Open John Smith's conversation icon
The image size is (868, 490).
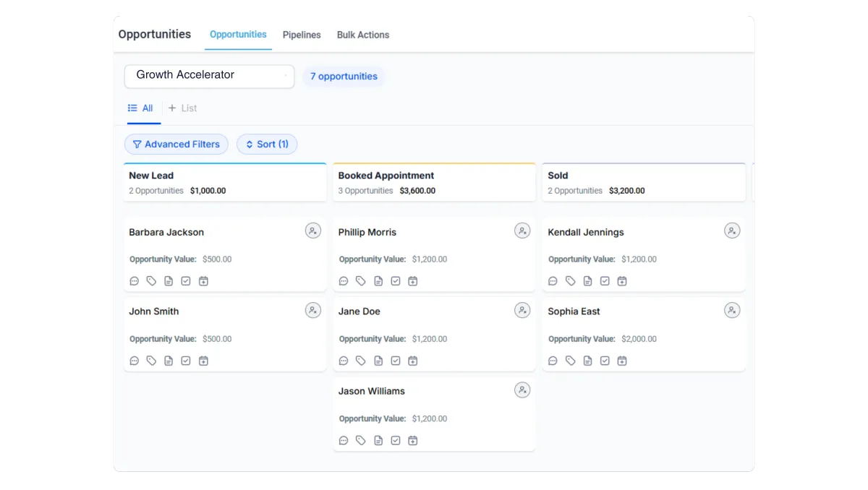click(x=135, y=361)
